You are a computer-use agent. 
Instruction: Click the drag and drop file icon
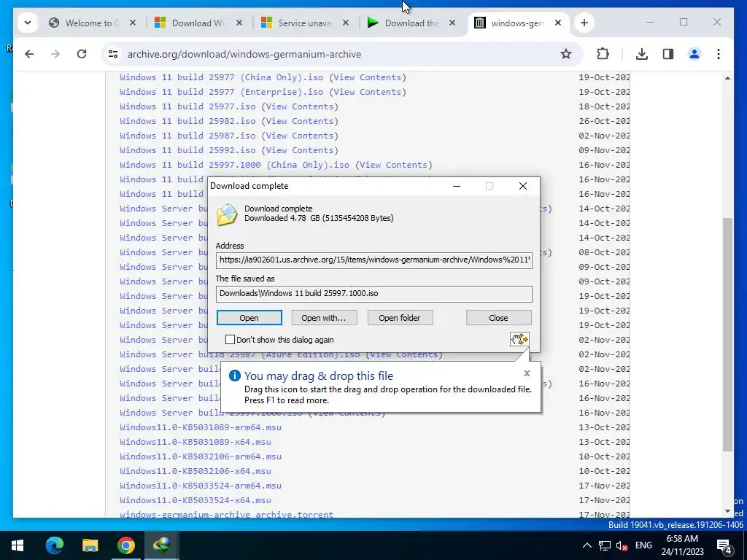click(519, 339)
